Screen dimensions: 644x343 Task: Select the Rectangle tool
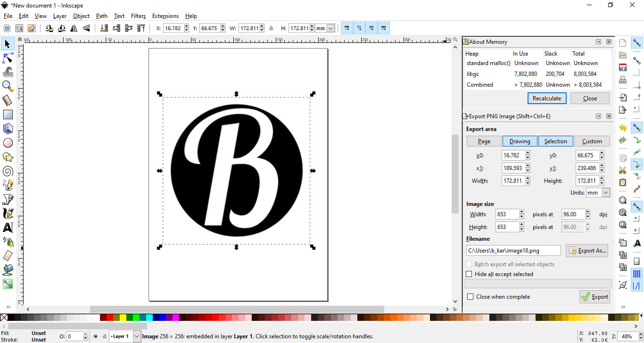pos(8,114)
